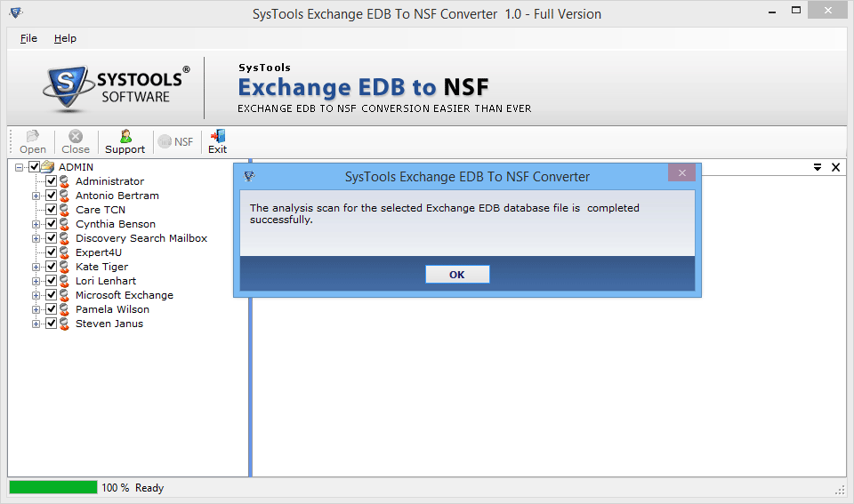Viewport: 854px width, 504px height.
Task: Click the main window title bar app icon
Action: pos(16,12)
